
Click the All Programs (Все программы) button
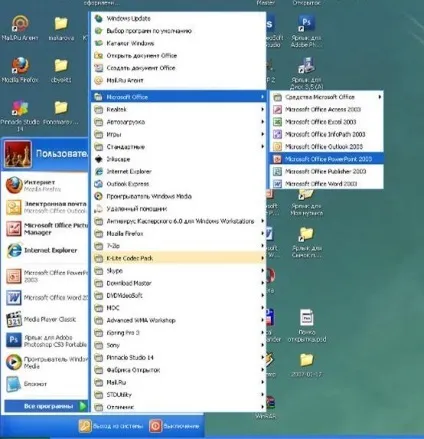coord(46,406)
